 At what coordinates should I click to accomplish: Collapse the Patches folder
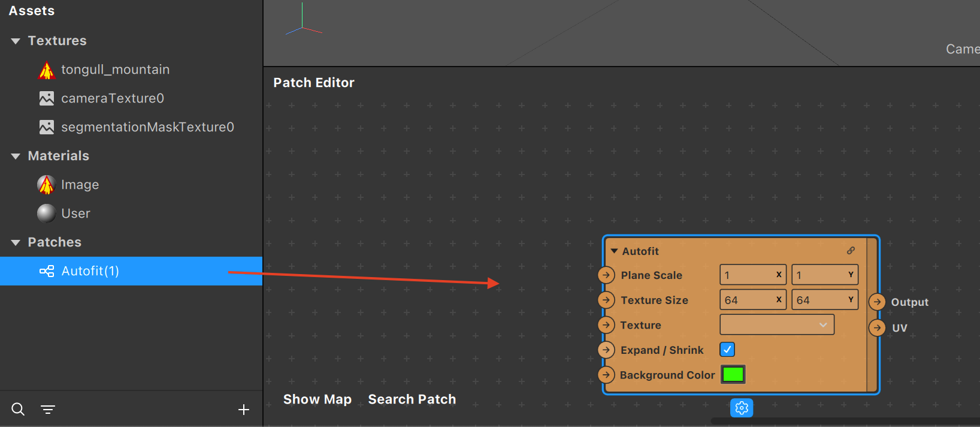(16, 242)
